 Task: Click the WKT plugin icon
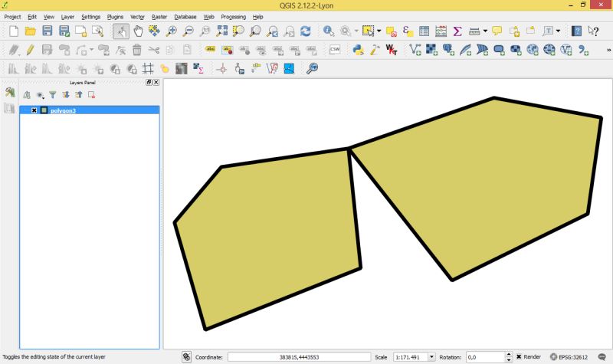(x=392, y=50)
